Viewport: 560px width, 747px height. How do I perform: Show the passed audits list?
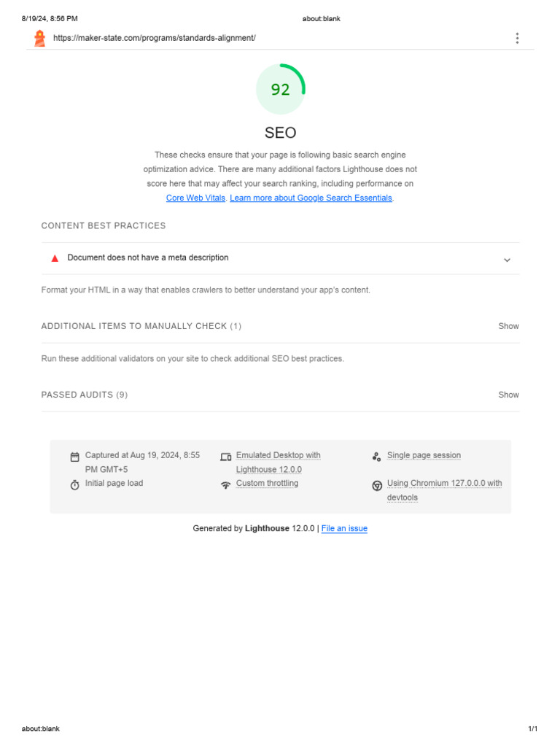pos(508,395)
